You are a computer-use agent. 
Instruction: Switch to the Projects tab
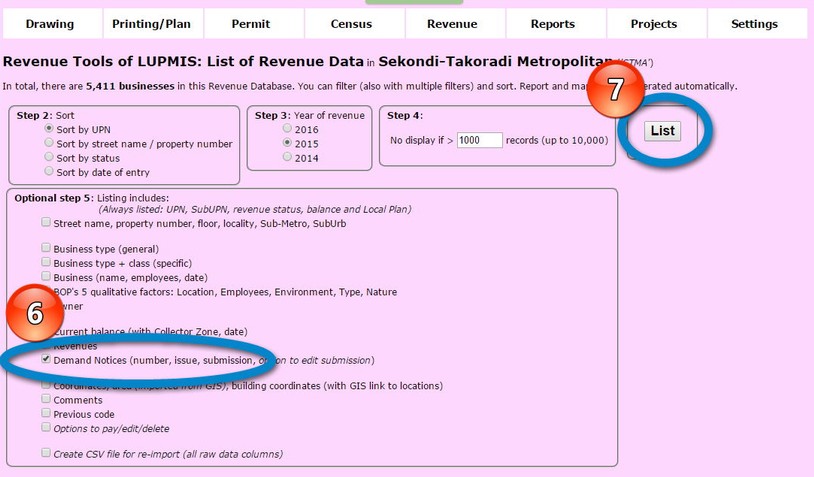[x=656, y=24]
